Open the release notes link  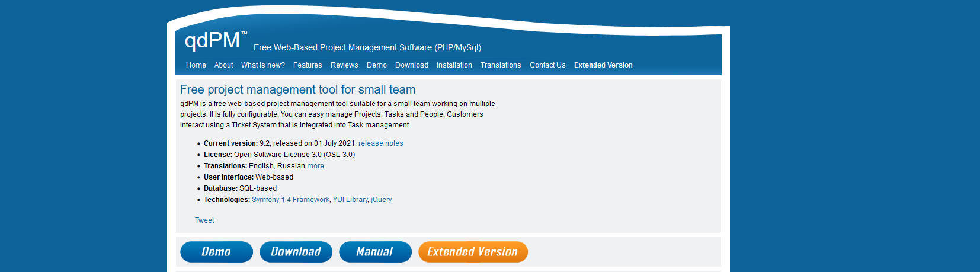pos(381,143)
